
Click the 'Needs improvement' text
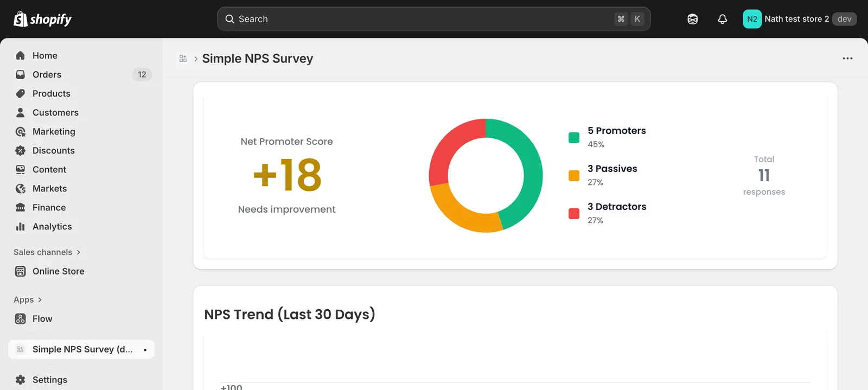(286, 209)
